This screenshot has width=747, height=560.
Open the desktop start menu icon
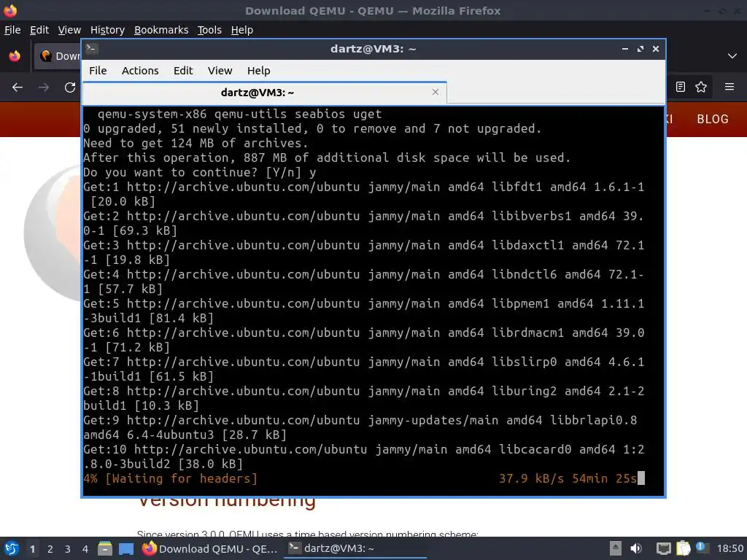pos(11,548)
